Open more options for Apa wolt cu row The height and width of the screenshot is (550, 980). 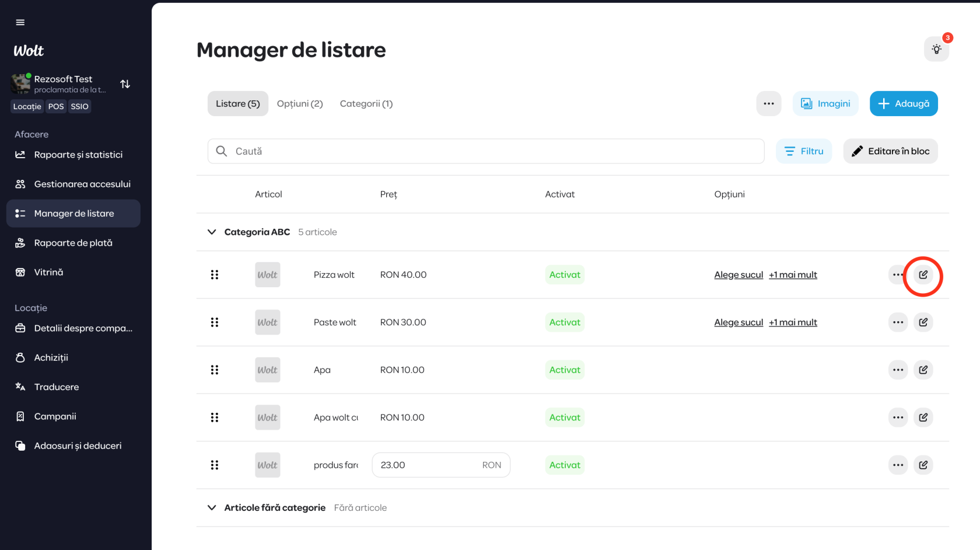click(x=898, y=417)
